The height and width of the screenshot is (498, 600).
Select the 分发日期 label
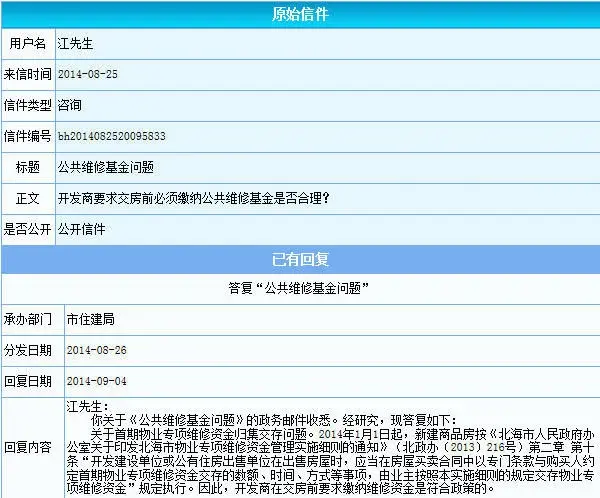point(28,350)
